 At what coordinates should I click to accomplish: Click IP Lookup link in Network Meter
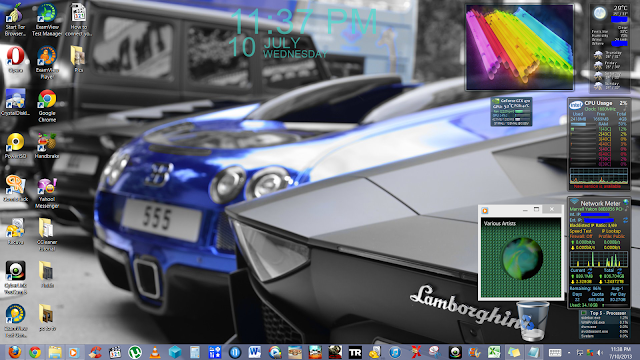[x=611, y=231]
